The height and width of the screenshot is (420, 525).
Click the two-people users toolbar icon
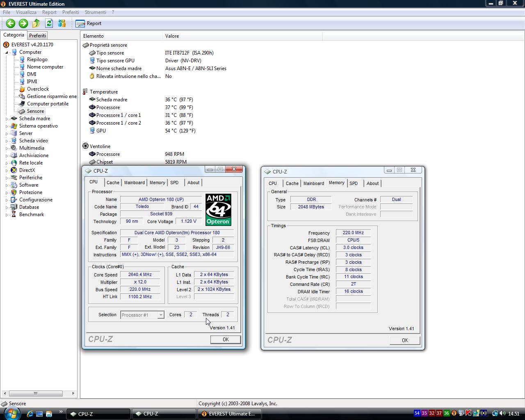[x=62, y=23]
